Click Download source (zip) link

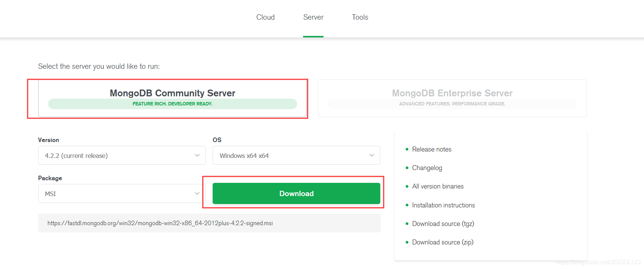(443, 242)
